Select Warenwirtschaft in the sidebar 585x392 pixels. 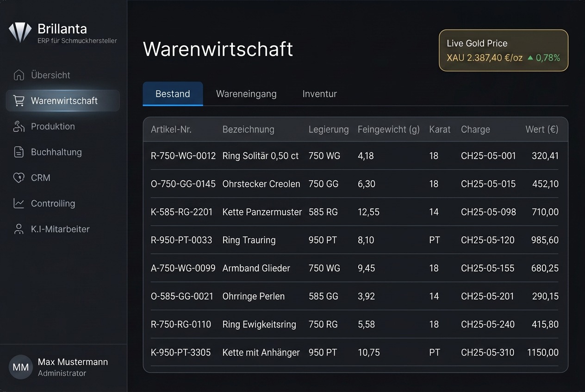62,101
